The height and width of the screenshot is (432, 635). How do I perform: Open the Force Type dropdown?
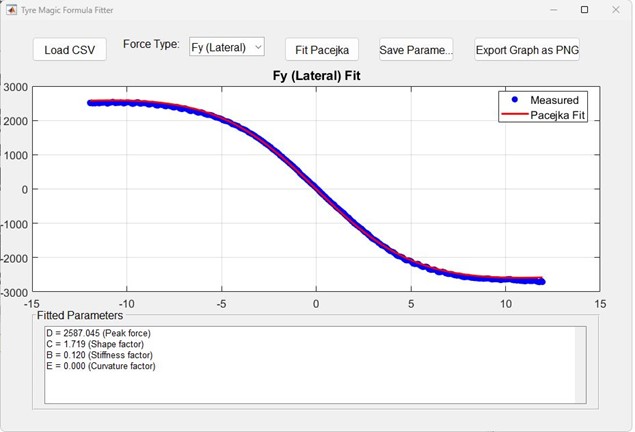point(227,47)
